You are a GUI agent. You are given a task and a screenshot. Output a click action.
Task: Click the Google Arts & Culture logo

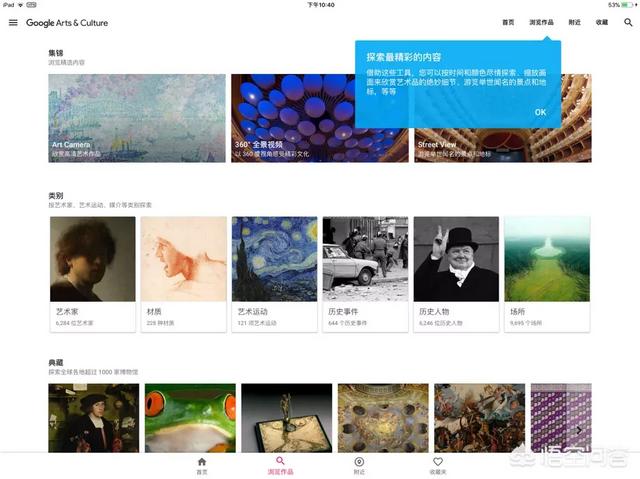click(67, 23)
